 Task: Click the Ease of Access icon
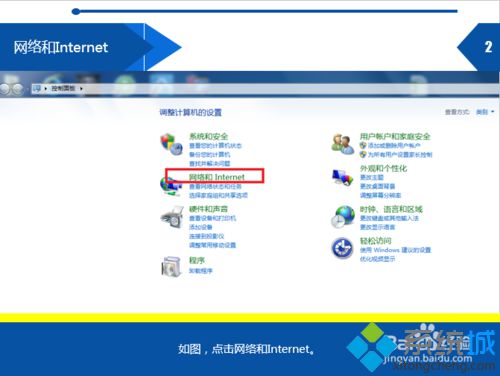coord(342,248)
